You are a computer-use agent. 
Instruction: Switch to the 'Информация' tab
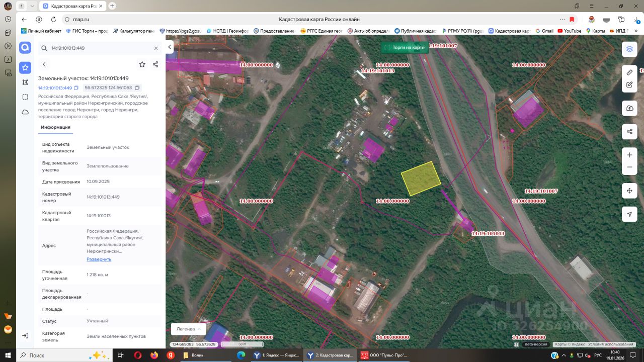[56, 127]
